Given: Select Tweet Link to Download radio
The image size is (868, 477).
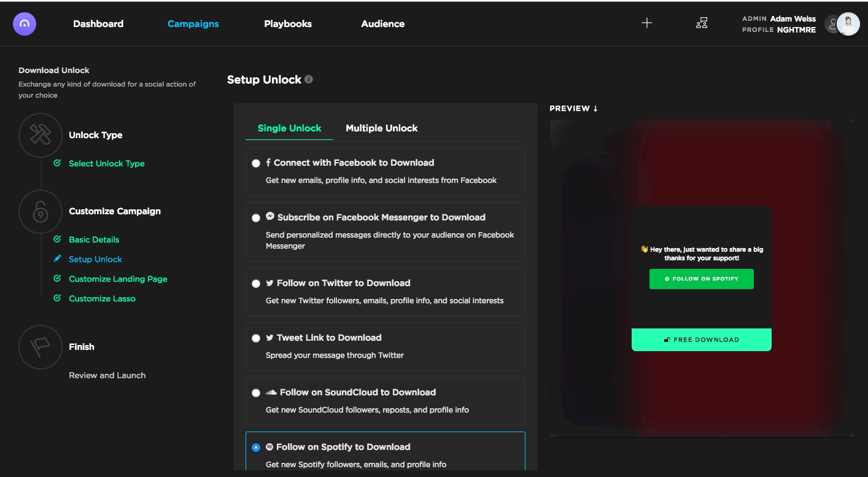Looking at the screenshot, I should [256, 338].
